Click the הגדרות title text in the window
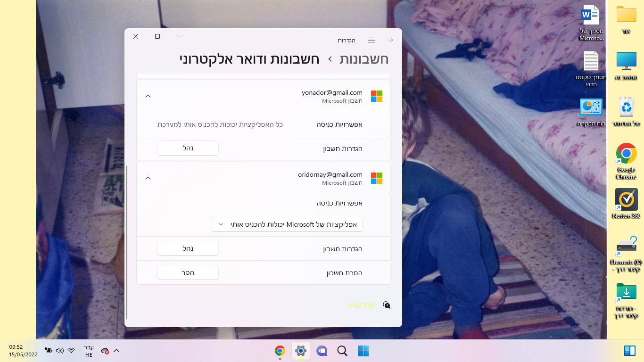 point(347,41)
